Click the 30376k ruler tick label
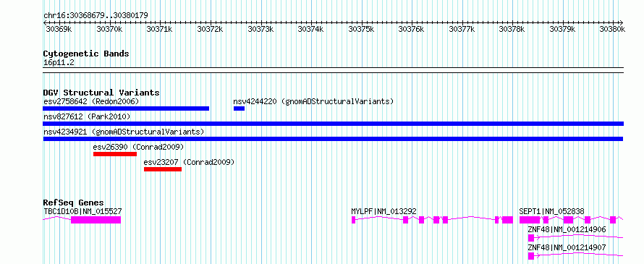Screen dimensions: 644x264 pos(412,29)
